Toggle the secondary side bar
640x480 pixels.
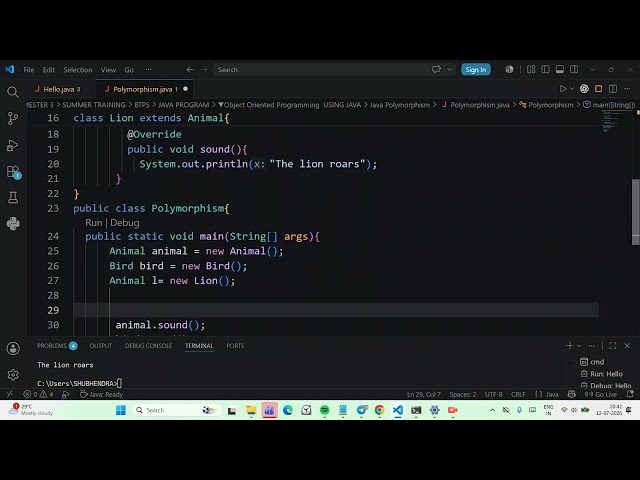574,69
